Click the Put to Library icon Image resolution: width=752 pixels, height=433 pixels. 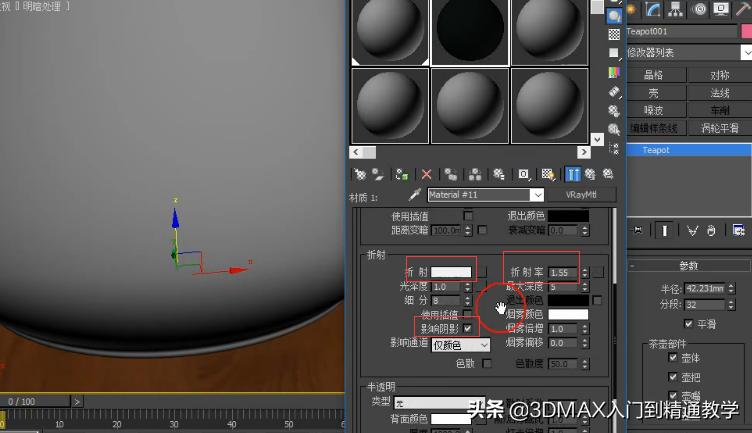(x=499, y=174)
